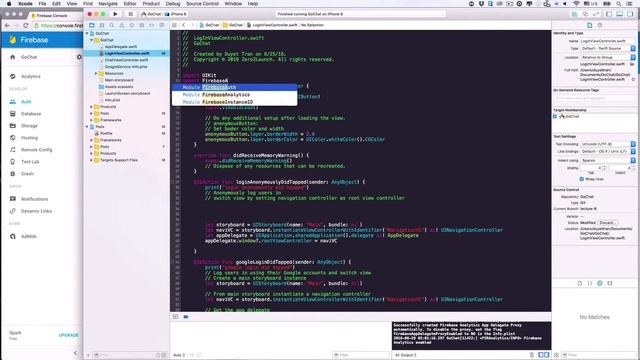
Task: Toggle the Wrap lines checkbox
Action: point(582,179)
